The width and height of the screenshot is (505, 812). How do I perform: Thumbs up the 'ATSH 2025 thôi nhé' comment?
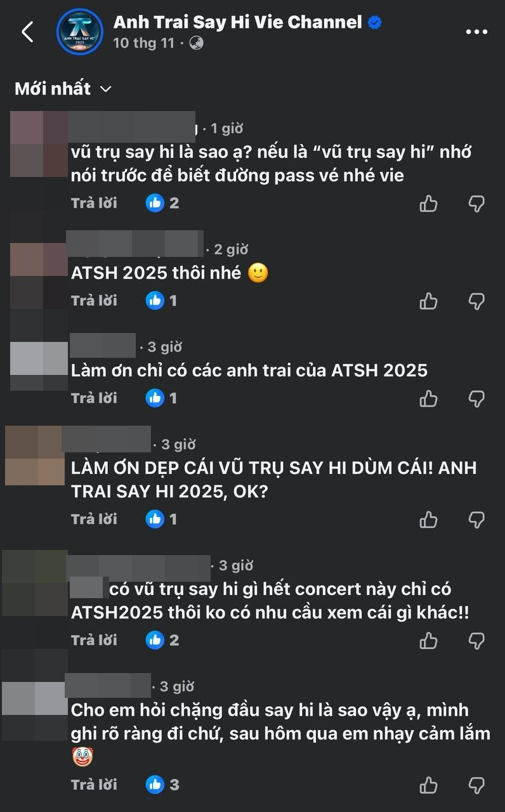429,301
